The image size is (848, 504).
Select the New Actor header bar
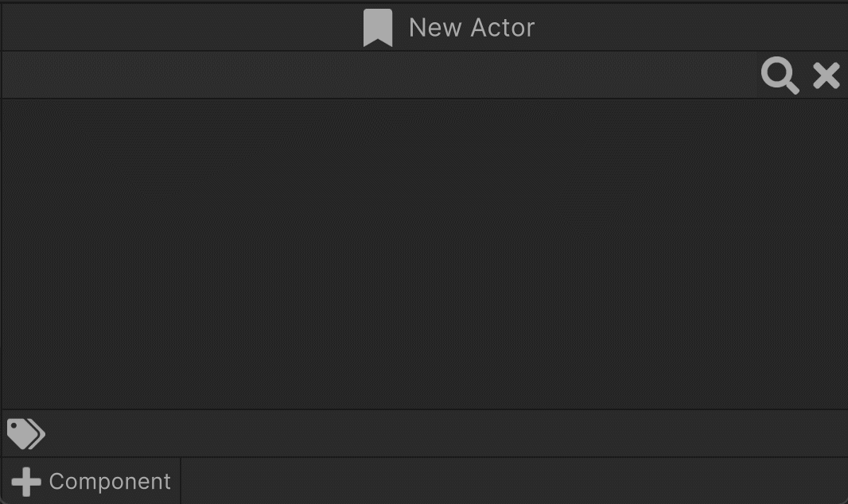[x=424, y=28]
